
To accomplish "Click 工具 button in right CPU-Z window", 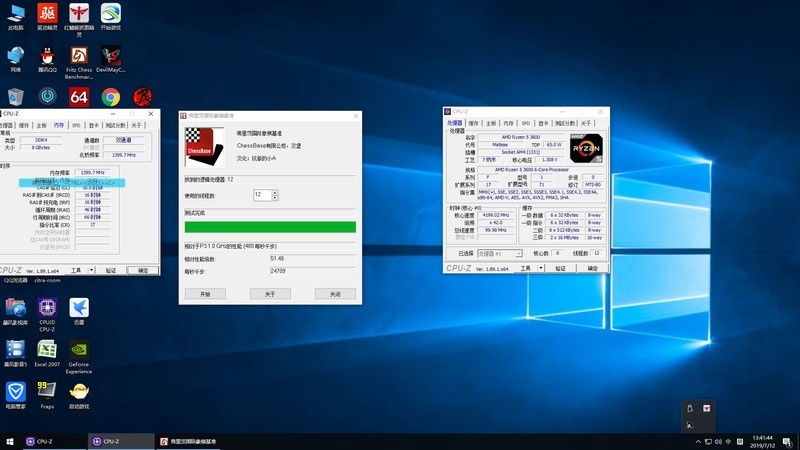I will click(526, 268).
